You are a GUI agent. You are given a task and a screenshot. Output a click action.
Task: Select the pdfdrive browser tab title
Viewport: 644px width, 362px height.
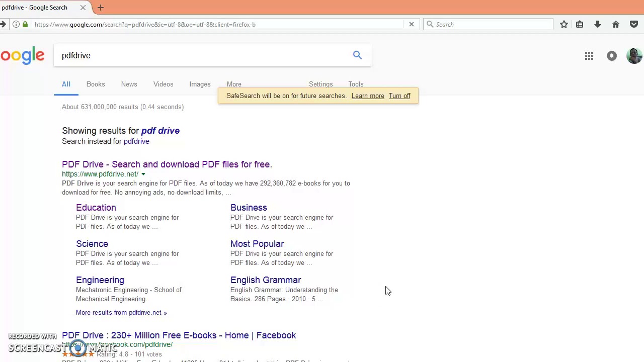[34, 8]
